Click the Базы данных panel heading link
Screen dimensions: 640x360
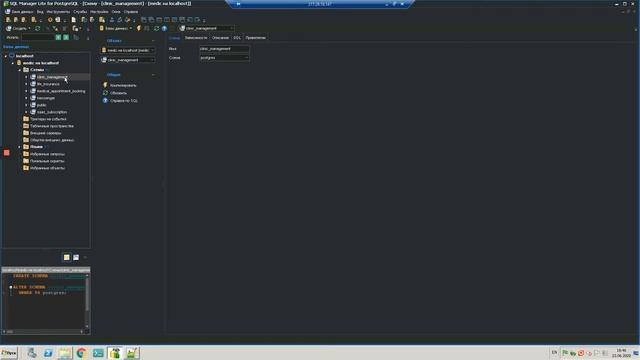16,47
